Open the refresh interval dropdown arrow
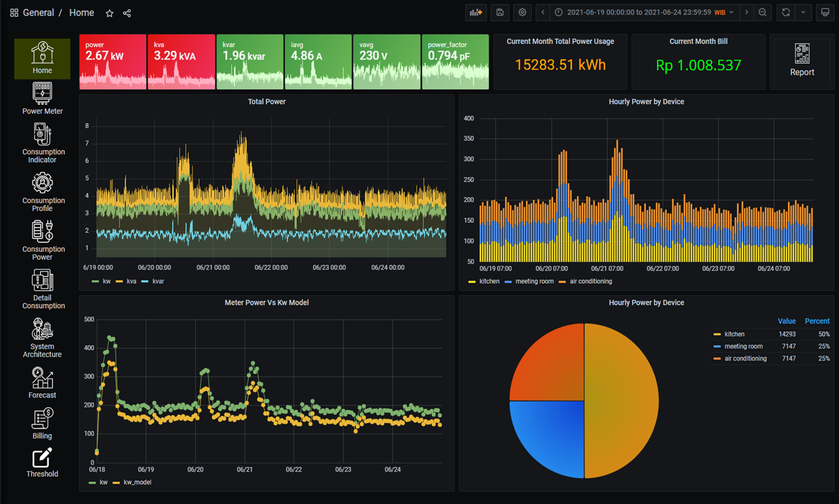The image size is (839, 504). pos(803,12)
